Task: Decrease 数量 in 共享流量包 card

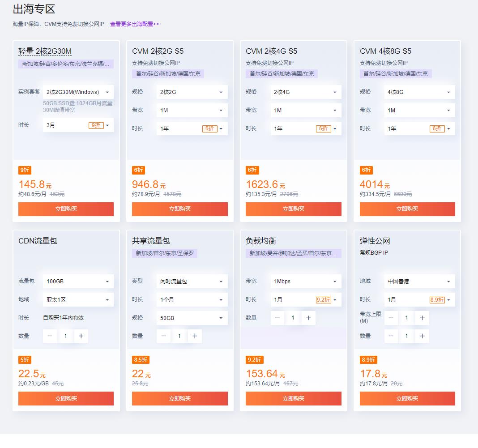Action: tap(164, 336)
